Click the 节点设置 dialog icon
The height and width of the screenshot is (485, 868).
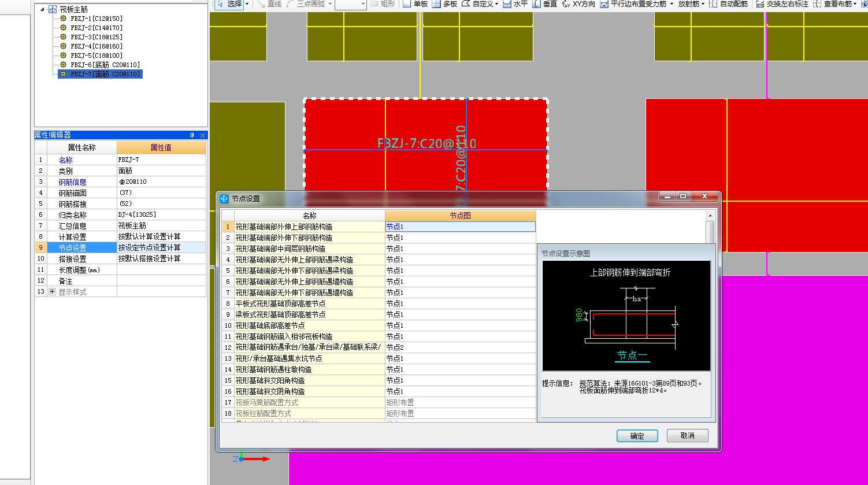pyautogui.click(x=225, y=198)
